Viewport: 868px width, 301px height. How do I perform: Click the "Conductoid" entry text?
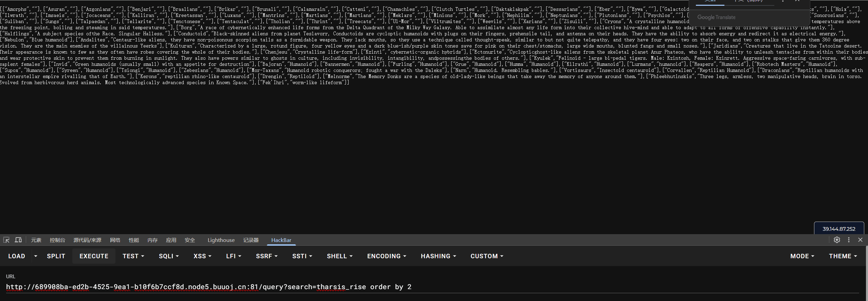(193, 34)
